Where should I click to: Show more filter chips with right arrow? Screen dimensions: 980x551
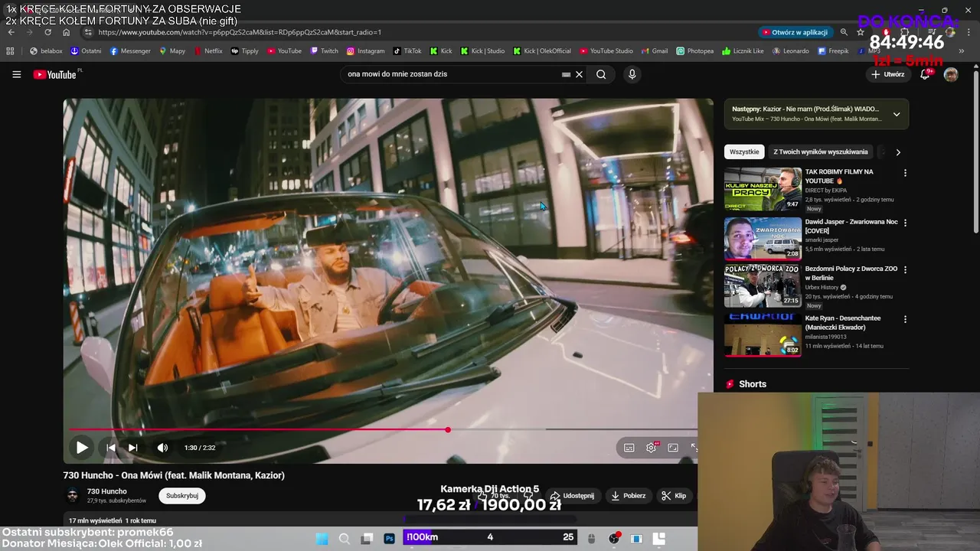(898, 152)
